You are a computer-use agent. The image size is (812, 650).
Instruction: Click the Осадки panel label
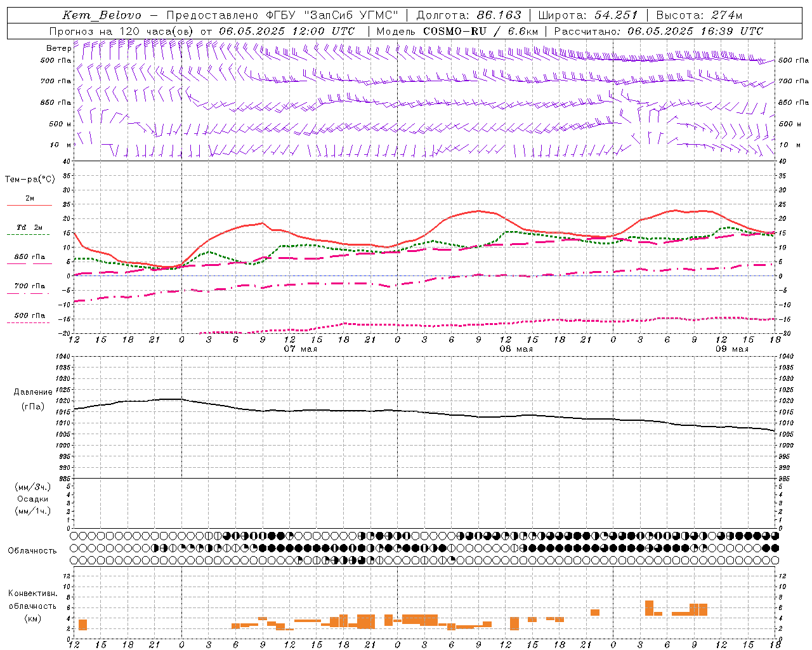[x=33, y=499]
